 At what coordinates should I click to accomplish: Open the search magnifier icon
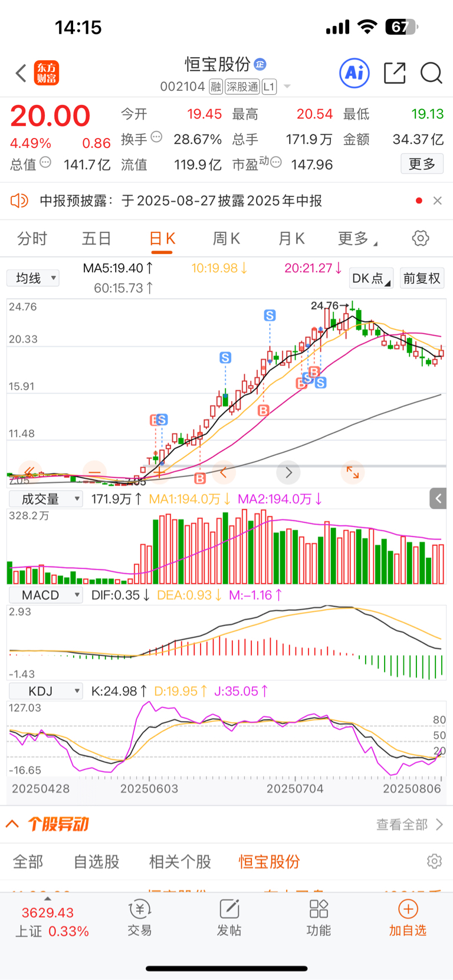click(431, 73)
